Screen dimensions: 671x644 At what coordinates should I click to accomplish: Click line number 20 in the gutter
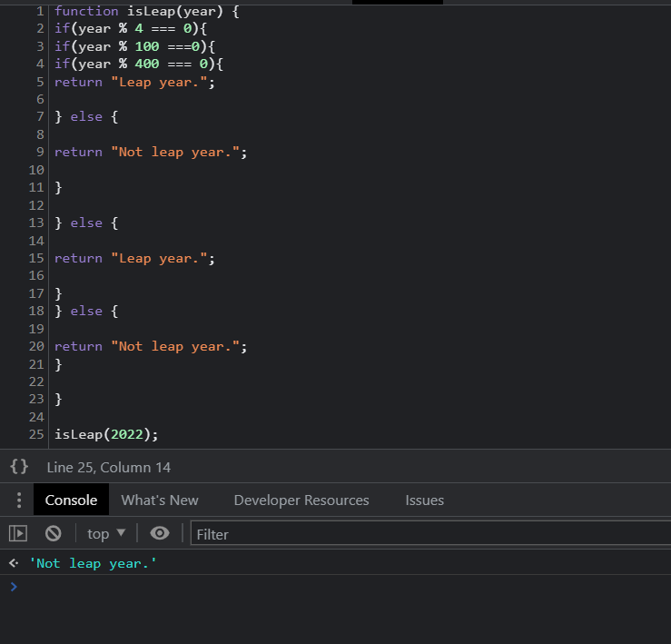(36, 346)
